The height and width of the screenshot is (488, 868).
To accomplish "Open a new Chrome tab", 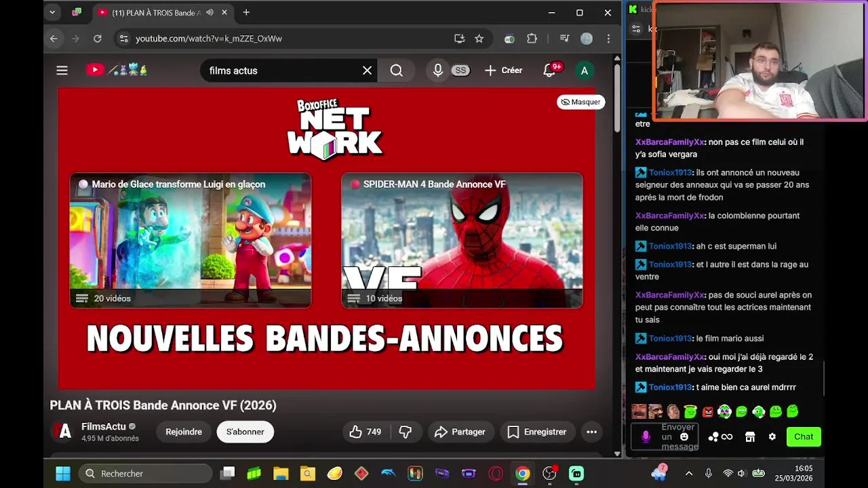I will (x=246, y=12).
